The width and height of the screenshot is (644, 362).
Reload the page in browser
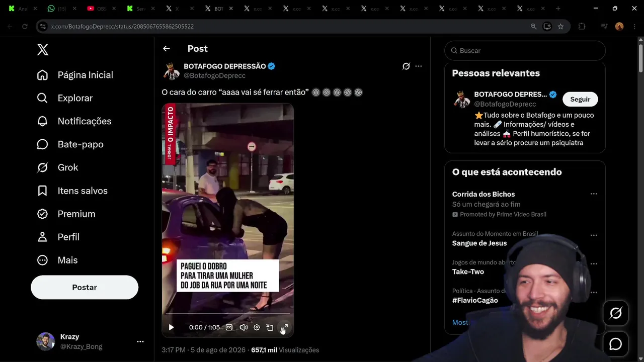tap(25, 26)
